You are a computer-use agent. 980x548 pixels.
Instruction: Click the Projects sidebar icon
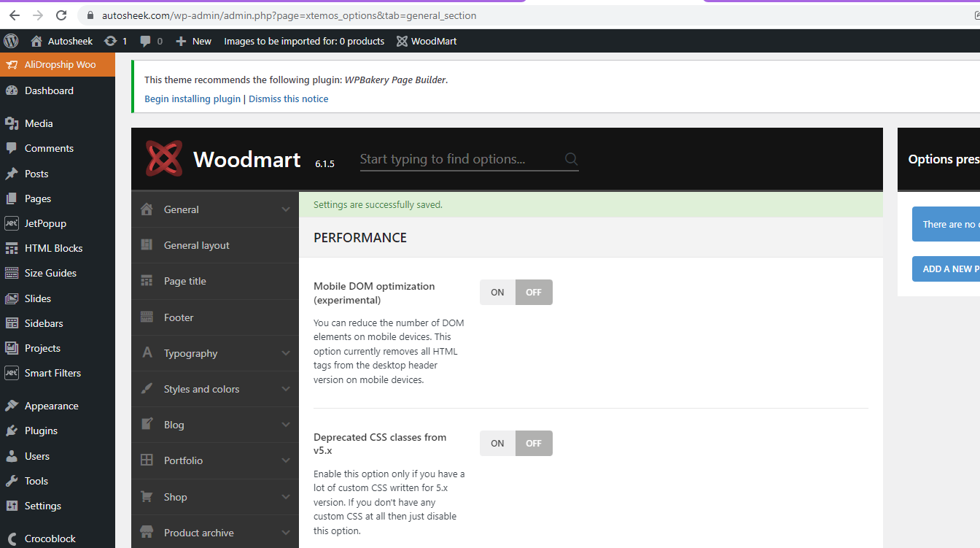[12, 348]
